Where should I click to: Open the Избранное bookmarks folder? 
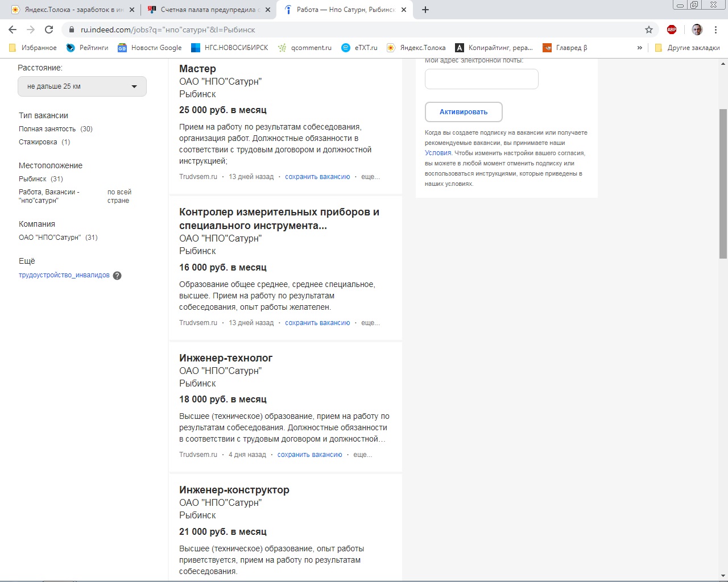(33, 48)
